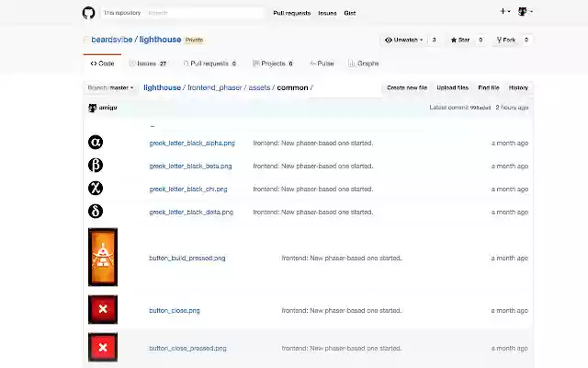
Task: Click the repository search field
Action: (x=204, y=13)
